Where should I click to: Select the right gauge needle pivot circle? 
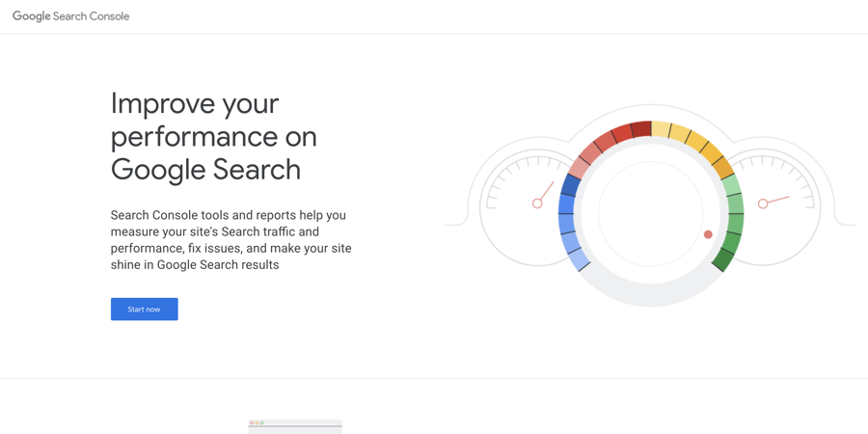[763, 203]
